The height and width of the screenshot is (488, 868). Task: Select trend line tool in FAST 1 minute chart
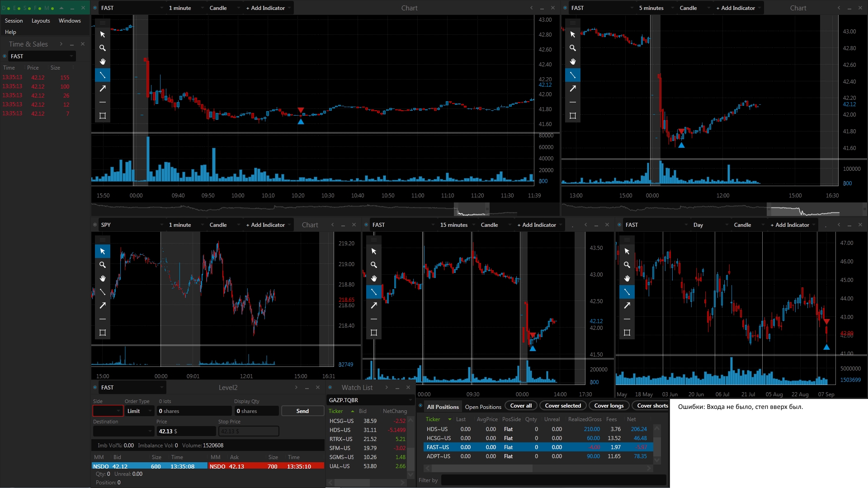[103, 75]
